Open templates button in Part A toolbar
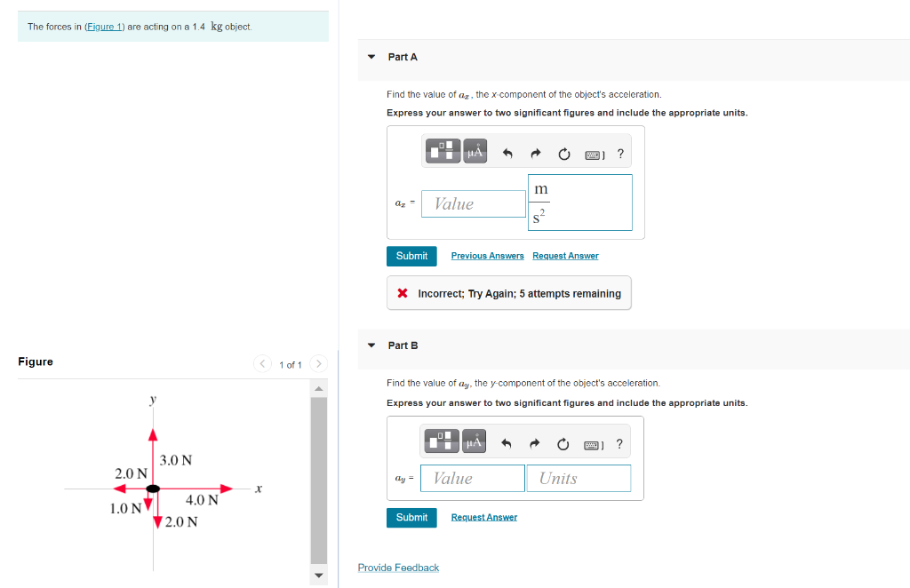910x588 pixels. [443, 151]
